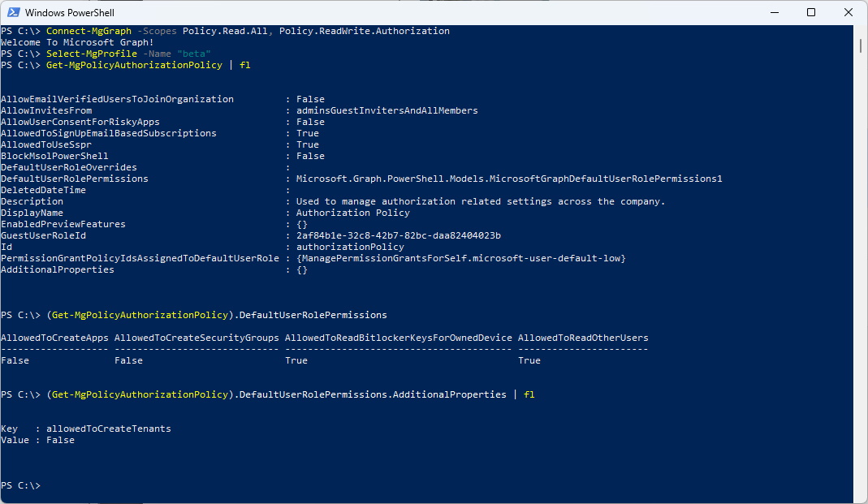Click the "GuestUserRoleId" property name
Screen dimensions: 868x504
point(43,235)
